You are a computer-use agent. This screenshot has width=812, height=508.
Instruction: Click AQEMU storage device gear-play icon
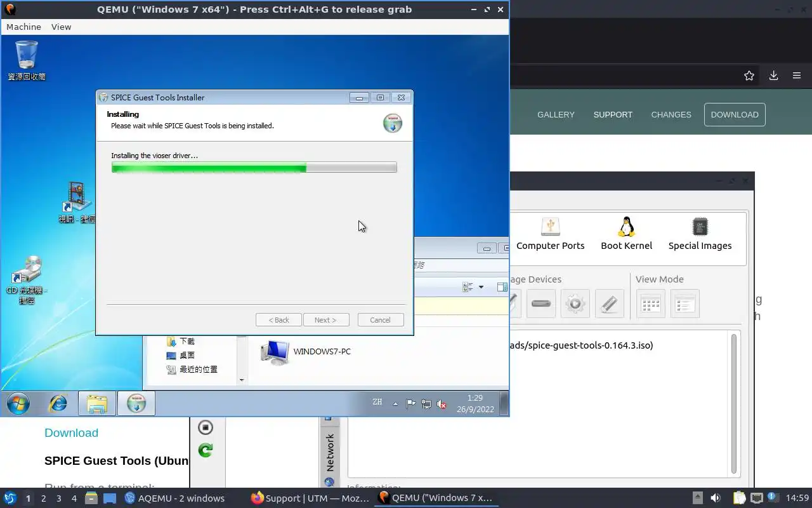[x=575, y=304]
